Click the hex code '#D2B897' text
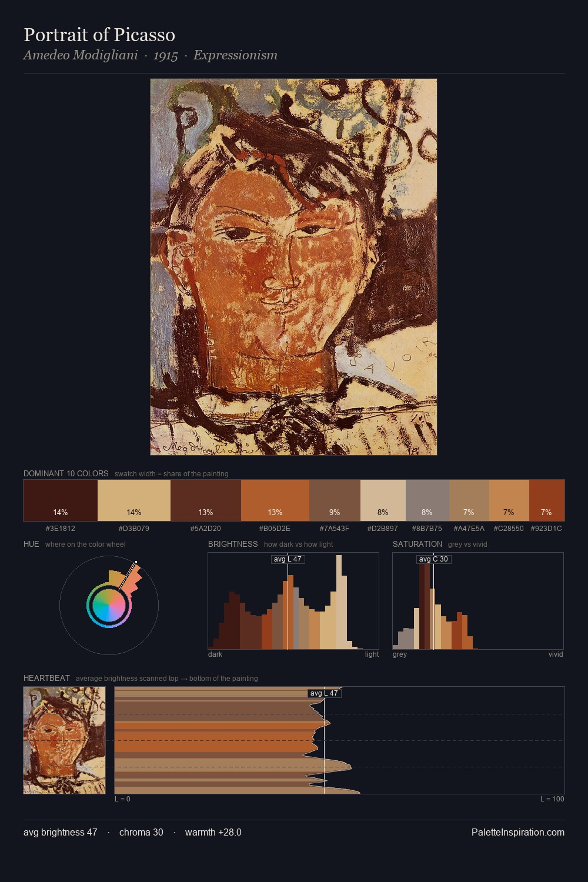This screenshot has width=588, height=882. 383,529
